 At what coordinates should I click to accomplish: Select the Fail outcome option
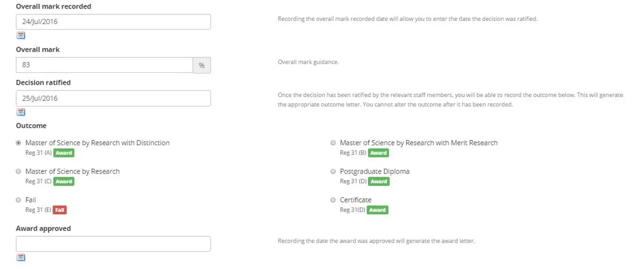pyautogui.click(x=19, y=200)
